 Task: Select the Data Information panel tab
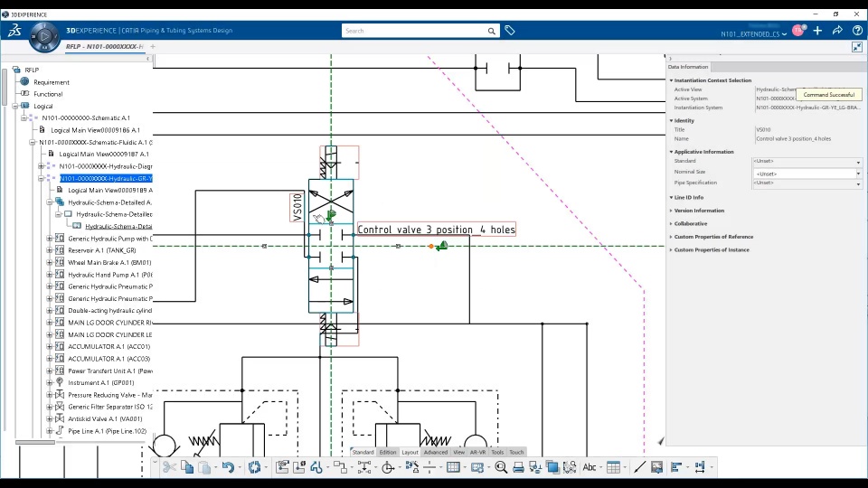pos(688,67)
